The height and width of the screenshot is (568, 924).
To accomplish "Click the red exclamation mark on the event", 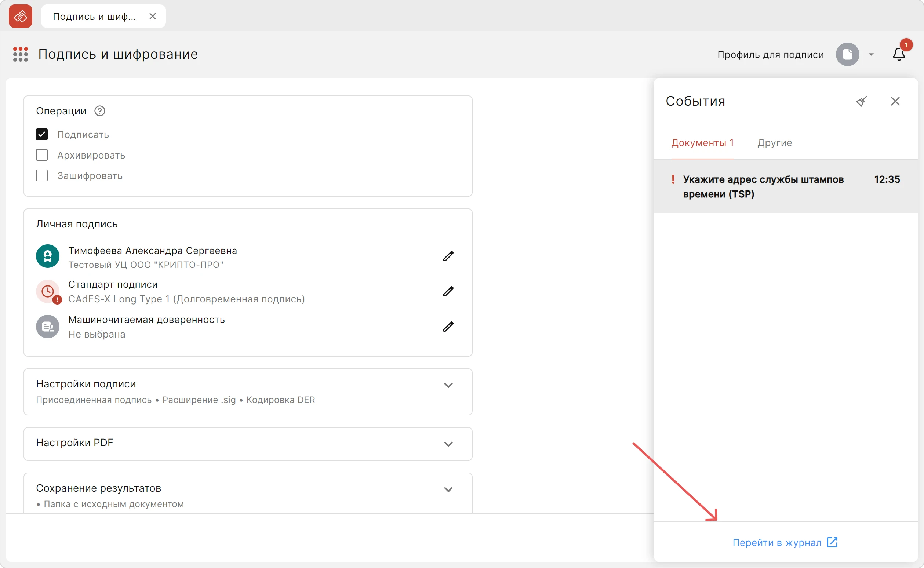I will point(673,179).
